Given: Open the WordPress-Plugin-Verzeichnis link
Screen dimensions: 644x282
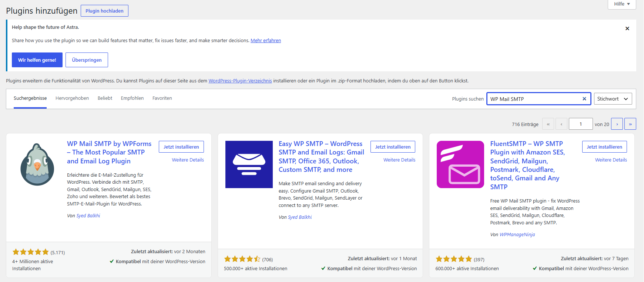Looking at the screenshot, I should [x=240, y=81].
